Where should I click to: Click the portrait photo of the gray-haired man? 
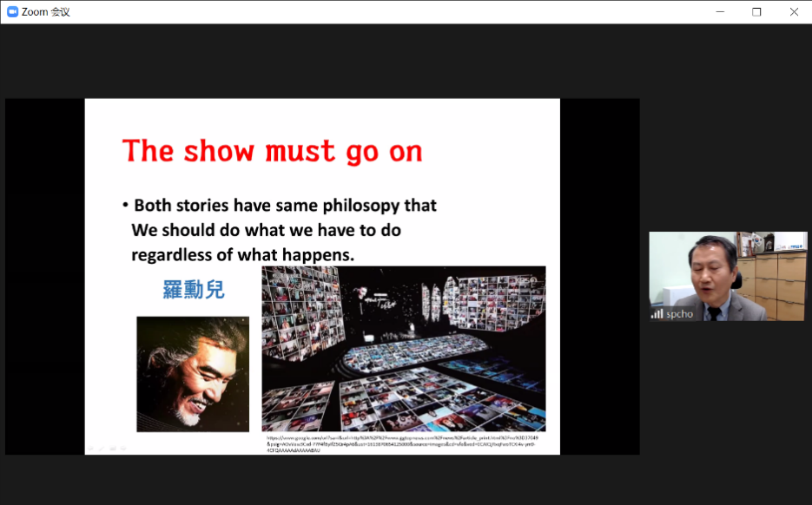click(193, 373)
